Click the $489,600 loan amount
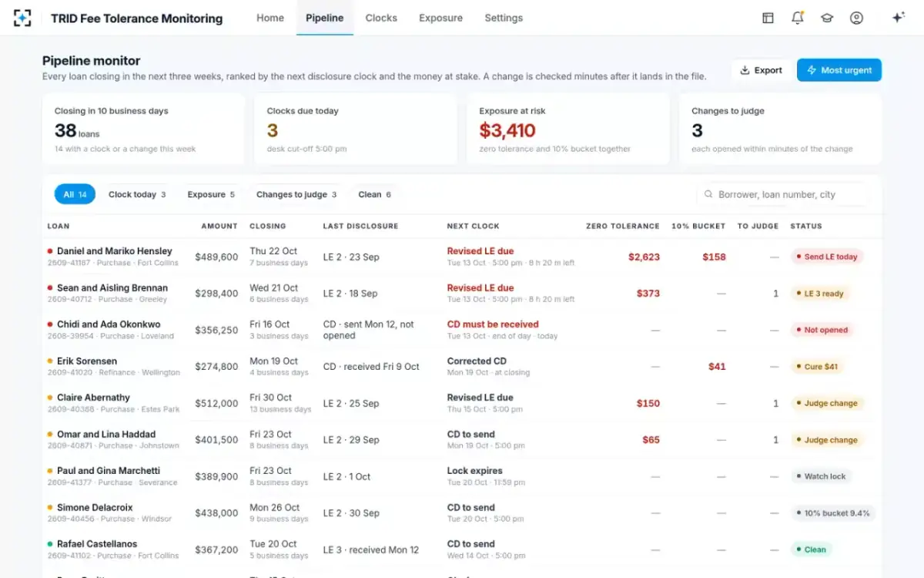The width and height of the screenshot is (924, 578). [216, 257]
